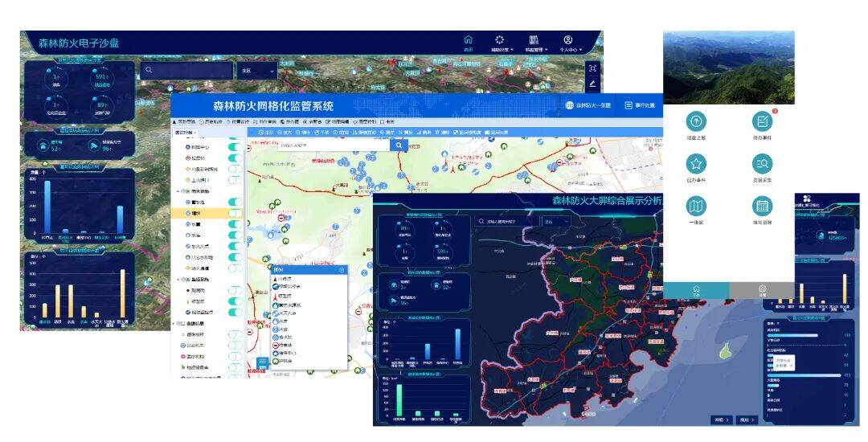Click the 图例 list button on grid map
This screenshot has width=868, height=442.
[x=263, y=363]
